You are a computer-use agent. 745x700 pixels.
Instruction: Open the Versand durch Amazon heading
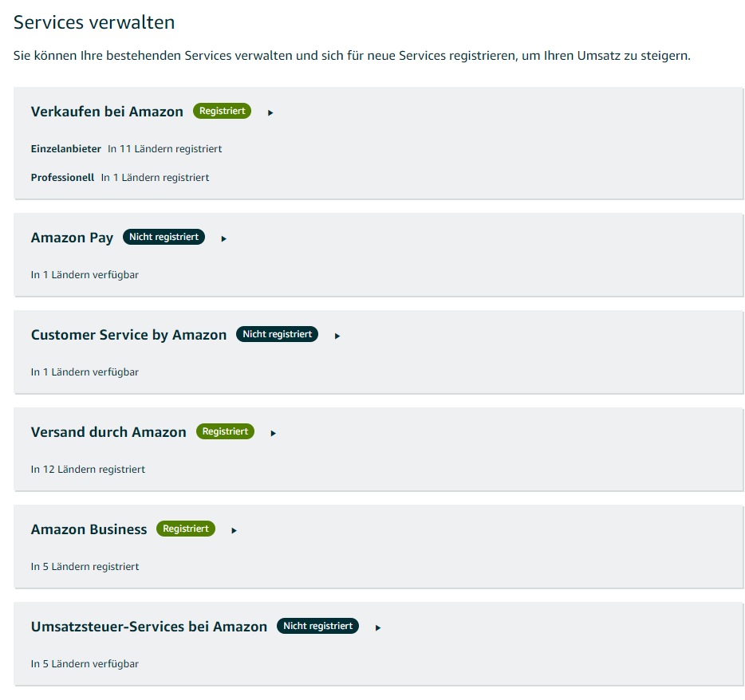(x=108, y=432)
